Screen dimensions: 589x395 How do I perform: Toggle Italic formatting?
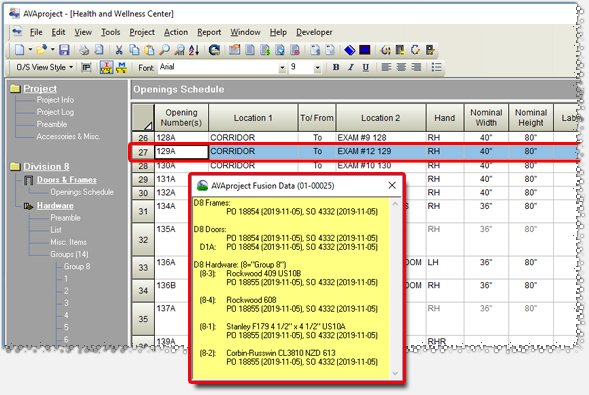pos(350,67)
